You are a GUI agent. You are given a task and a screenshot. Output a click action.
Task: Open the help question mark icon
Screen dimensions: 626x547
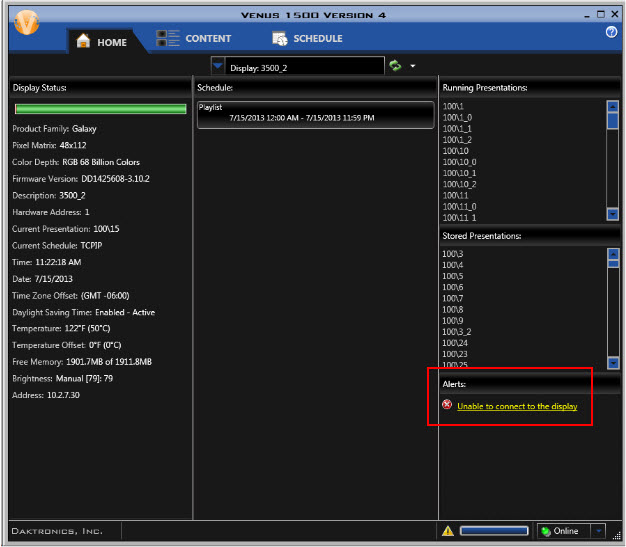tap(611, 33)
